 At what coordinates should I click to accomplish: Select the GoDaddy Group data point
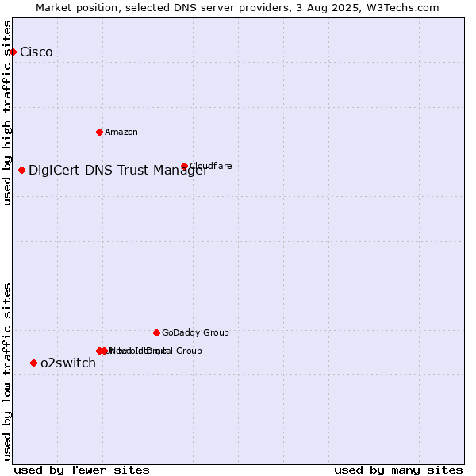pos(156,333)
